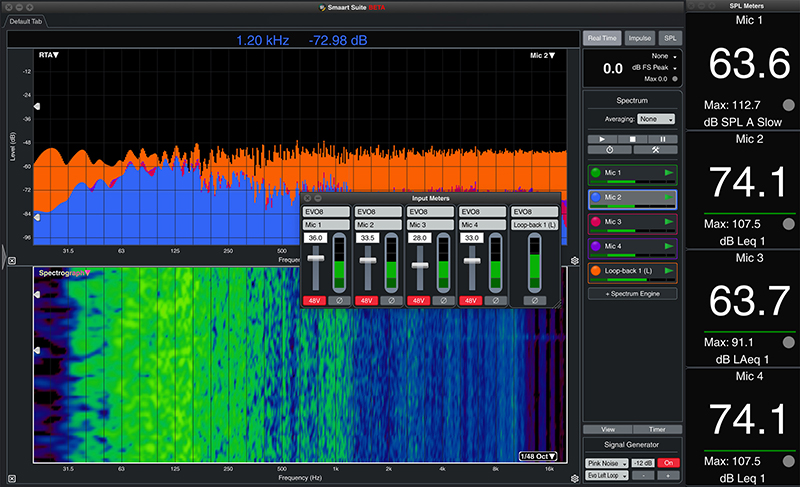Expand the 1/48 Oct resolution menu
The width and height of the screenshot is (800, 487).
[x=538, y=456]
